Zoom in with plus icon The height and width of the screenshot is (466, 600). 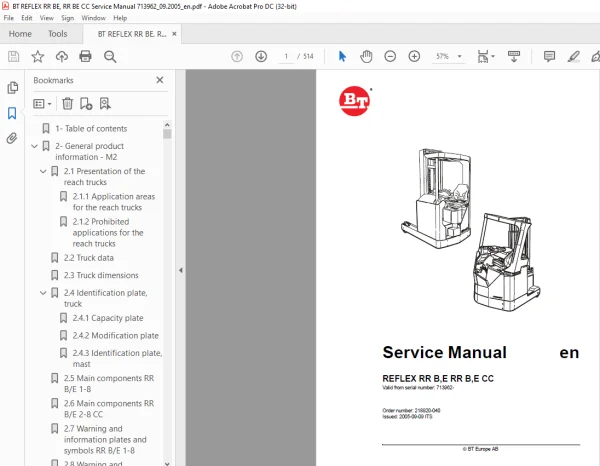click(414, 57)
